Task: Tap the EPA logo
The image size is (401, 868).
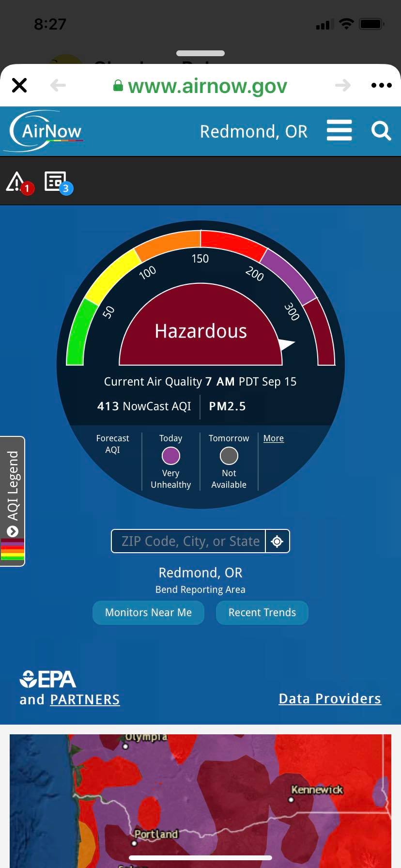Action: point(47,679)
